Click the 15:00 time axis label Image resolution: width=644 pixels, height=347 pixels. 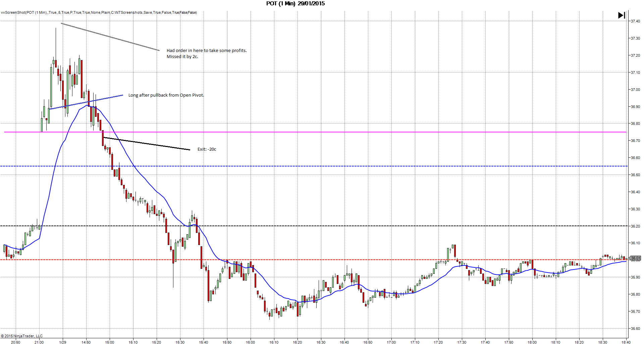110,343
